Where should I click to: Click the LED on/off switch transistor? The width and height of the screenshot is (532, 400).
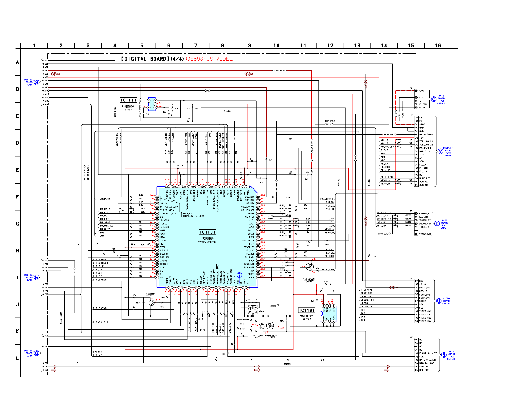[x=310, y=267]
